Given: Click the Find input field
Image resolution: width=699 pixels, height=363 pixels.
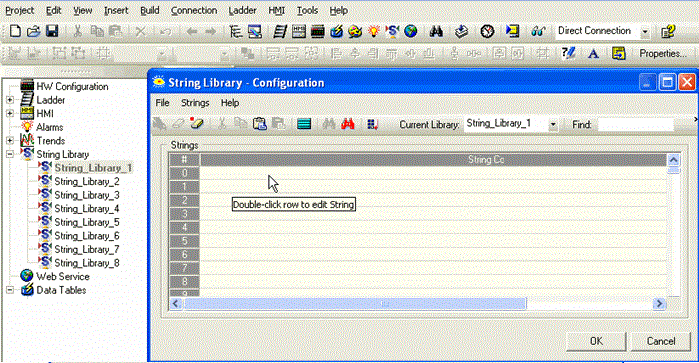Looking at the screenshot, I should pos(636,124).
